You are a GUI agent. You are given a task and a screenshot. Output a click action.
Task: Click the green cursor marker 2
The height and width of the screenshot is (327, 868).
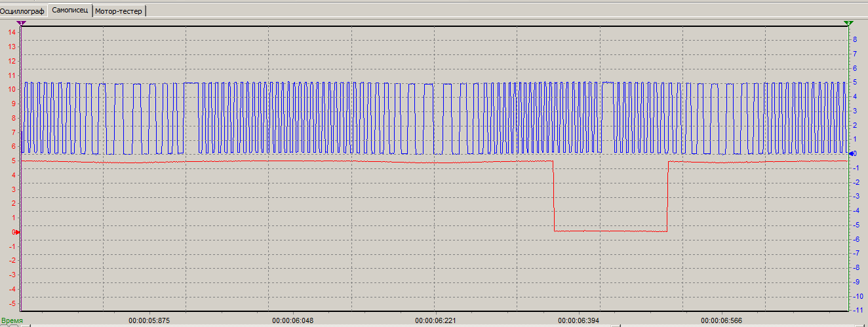[849, 23]
